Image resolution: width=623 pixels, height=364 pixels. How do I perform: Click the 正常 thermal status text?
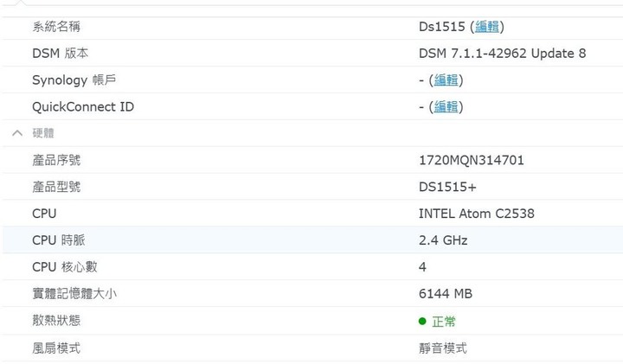443,321
